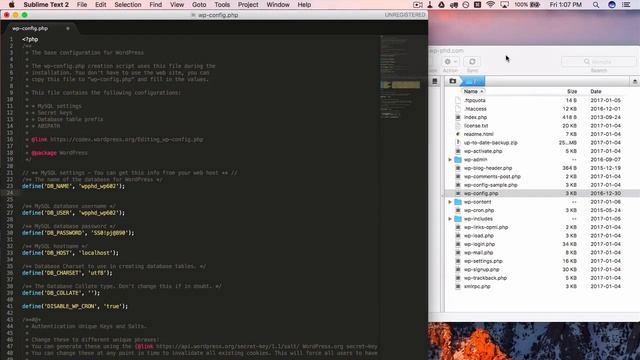The width and height of the screenshot is (640, 360).
Task: Open the Project menu
Action: click(248, 5)
